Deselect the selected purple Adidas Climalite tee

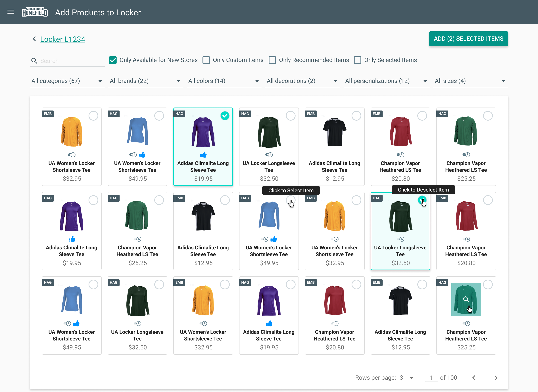click(x=225, y=116)
